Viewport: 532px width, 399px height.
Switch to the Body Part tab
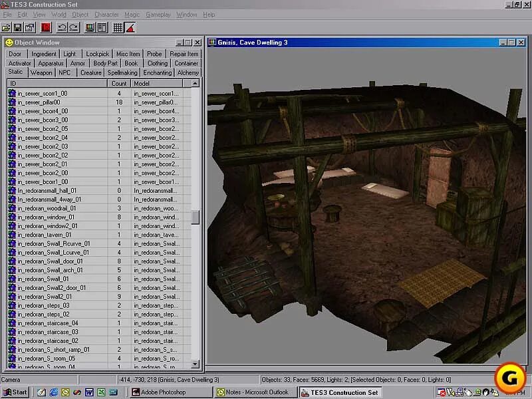[105, 63]
